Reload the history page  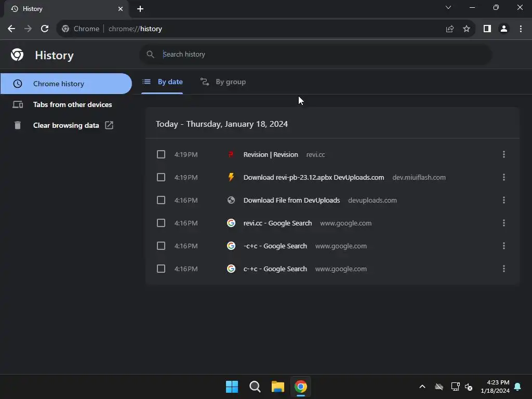tap(45, 29)
